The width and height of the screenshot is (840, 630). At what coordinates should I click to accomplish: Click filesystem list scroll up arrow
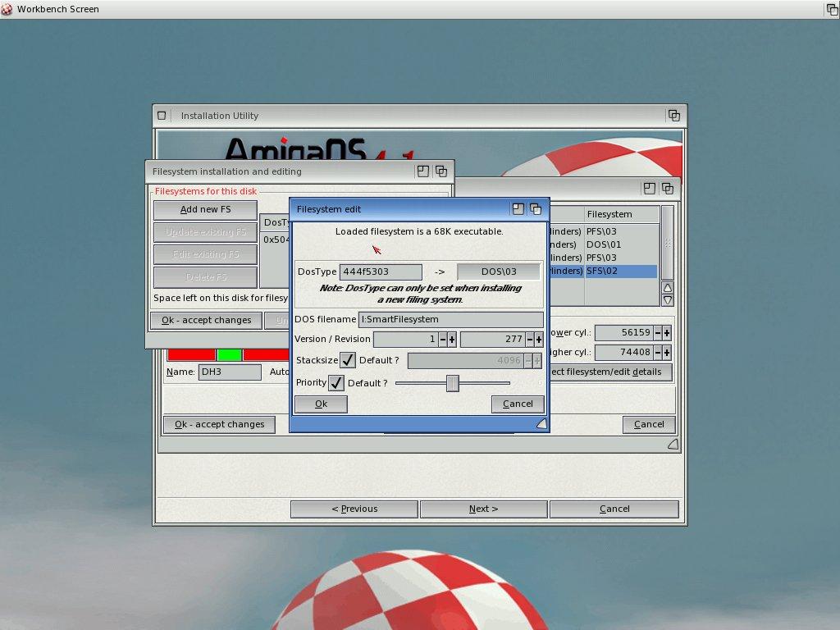pyautogui.click(x=668, y=288)
